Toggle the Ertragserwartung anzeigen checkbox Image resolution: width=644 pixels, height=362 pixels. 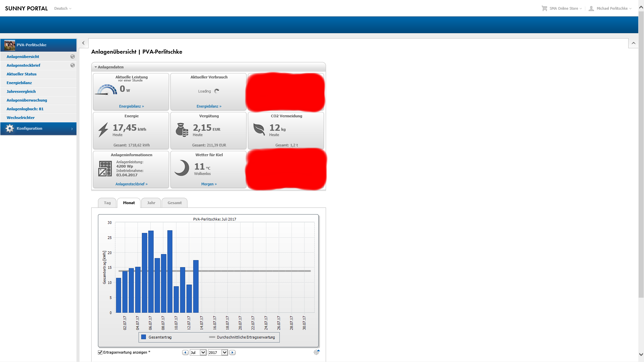(100, 352)
